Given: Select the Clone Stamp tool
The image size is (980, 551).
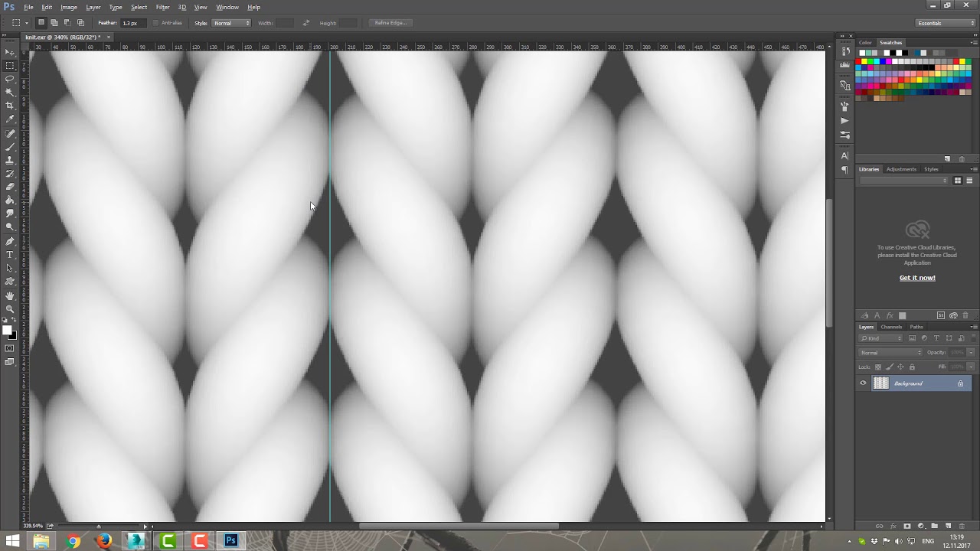Looking at the screenshot, I should point(10,160).
